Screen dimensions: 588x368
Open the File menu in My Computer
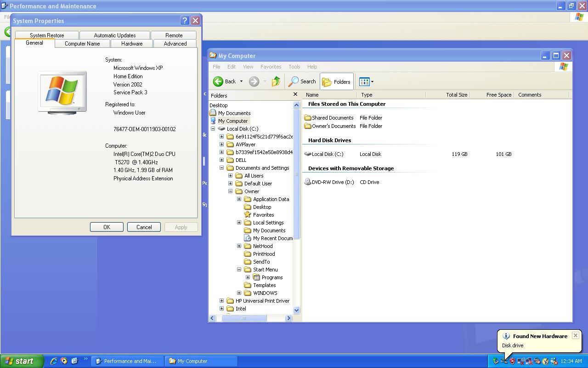pos(216,67)
